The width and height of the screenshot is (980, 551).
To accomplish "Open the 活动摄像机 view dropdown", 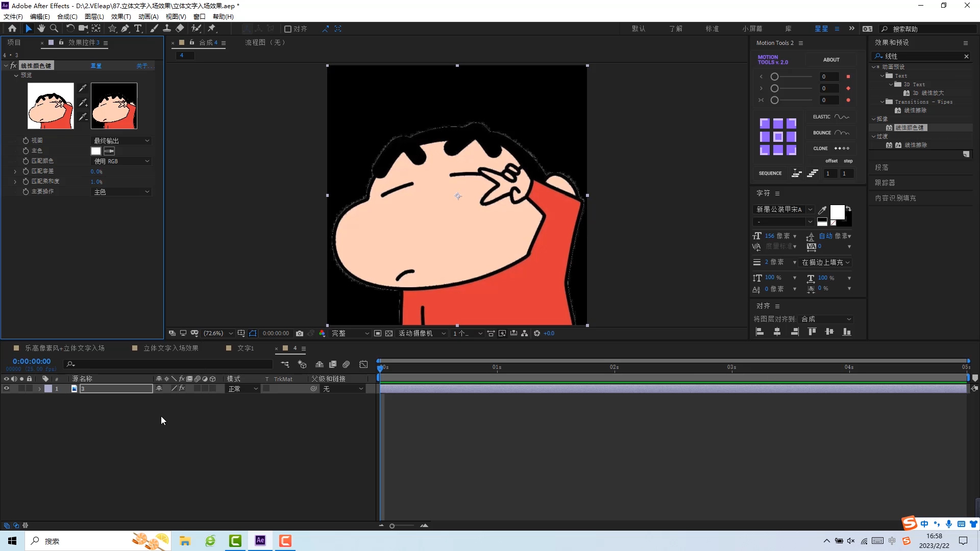I will pyautogui.click(x=422, y=333).
